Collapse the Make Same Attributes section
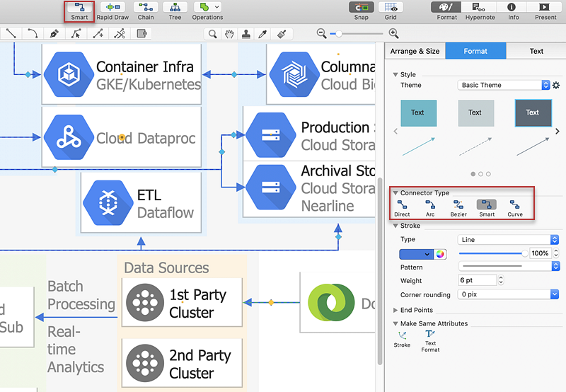The width and height of the screenshot is (566, 392). tap(395, 324)
